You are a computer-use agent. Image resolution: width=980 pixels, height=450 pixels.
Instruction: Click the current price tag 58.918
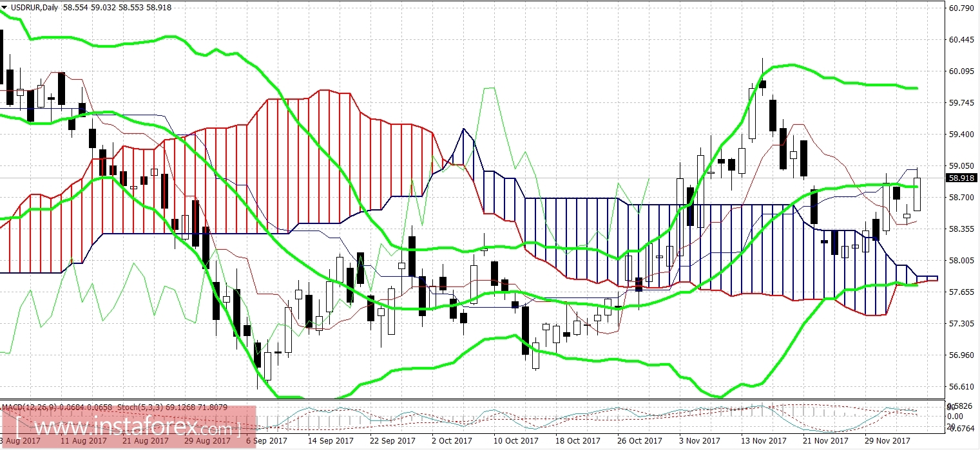[961, 178]
